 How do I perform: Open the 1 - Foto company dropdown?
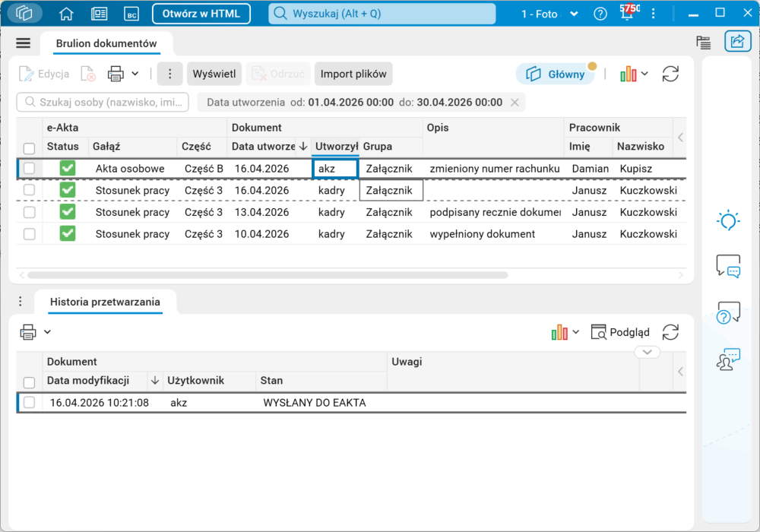click(549, 14)
